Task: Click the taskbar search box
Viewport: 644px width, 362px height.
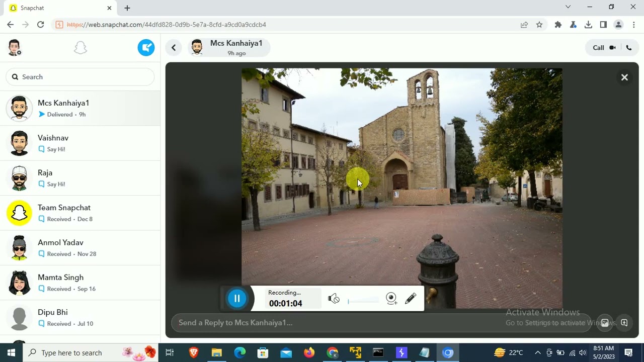Action: [91, 353]
